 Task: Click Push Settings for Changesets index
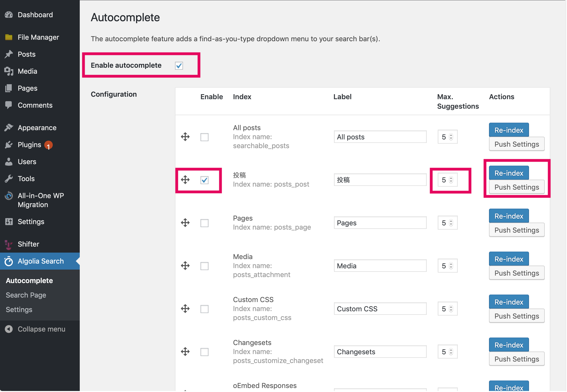pos(517,359)
